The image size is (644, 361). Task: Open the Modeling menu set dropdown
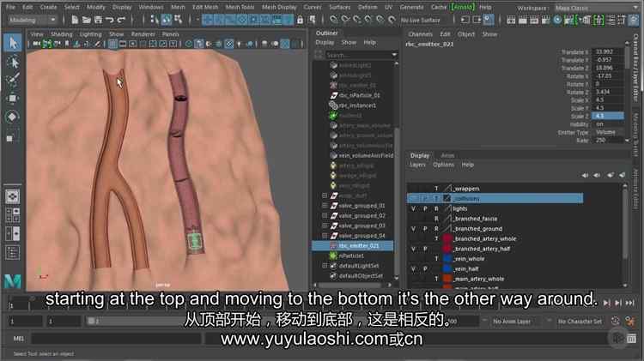(34, 19)
